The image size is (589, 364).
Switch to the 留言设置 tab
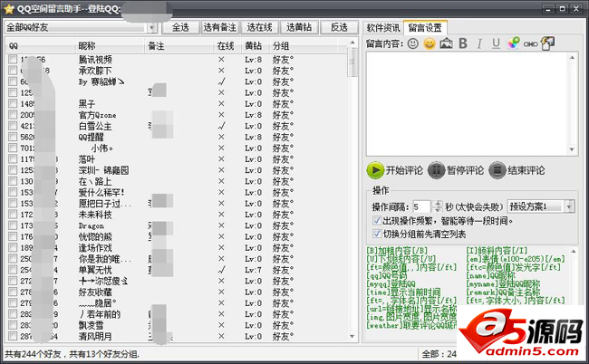point(425,27)
